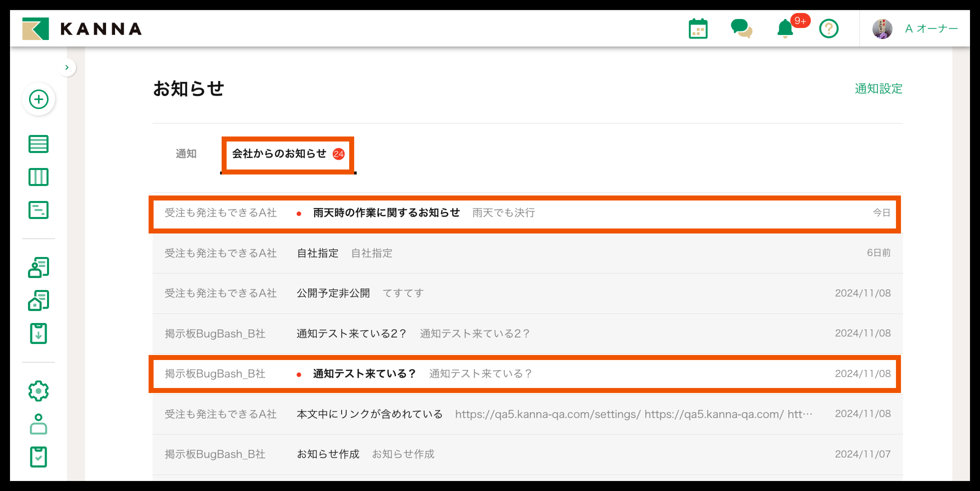This screenshot has height=491, width=980.
Task: Open the help question mark icon
Action: coord(829,28)
